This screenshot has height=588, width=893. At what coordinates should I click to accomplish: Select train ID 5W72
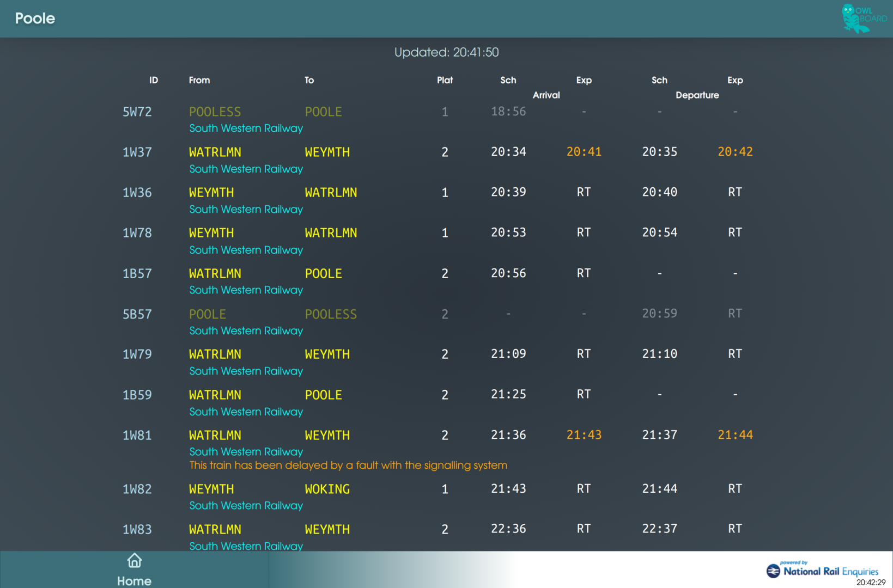coord(137,112)
